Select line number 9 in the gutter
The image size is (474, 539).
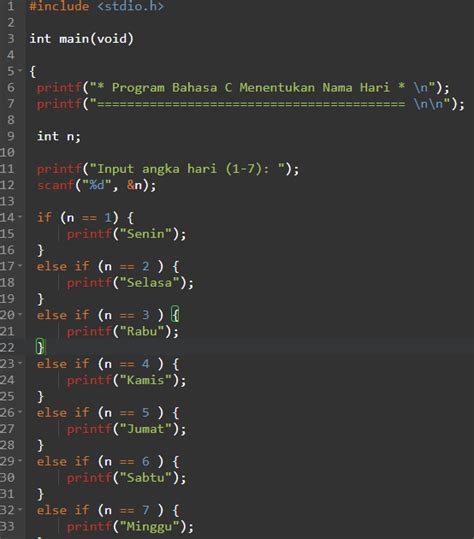11,136
